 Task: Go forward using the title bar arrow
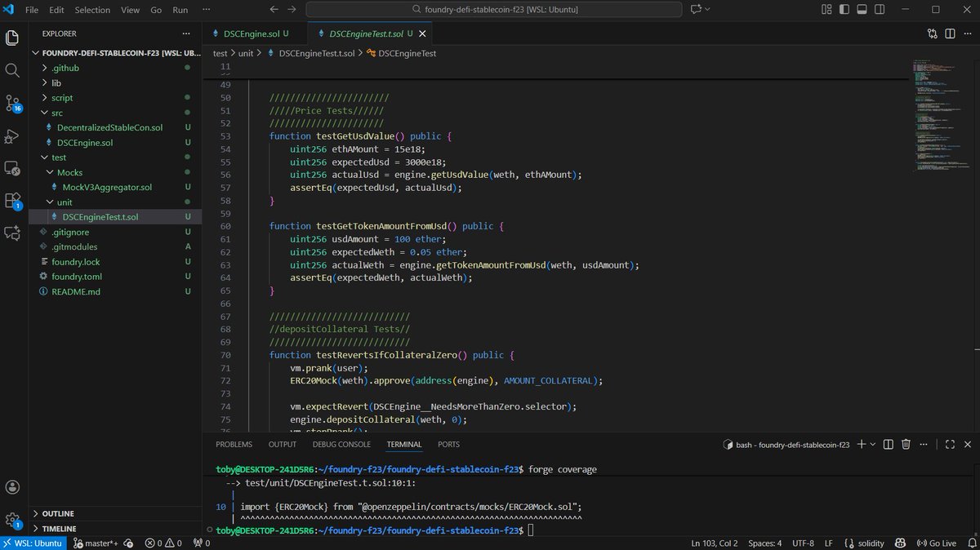click(x=291, y=10)
